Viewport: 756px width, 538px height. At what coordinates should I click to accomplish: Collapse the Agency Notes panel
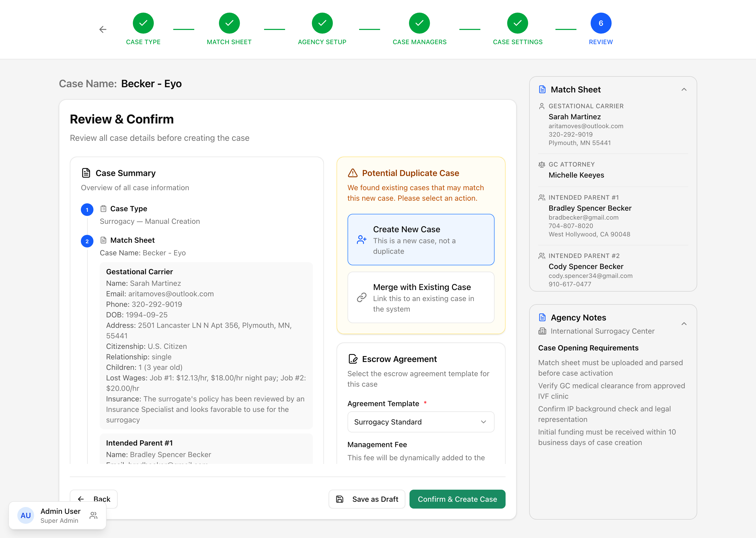pyautogui.click(x=684, y=324)
